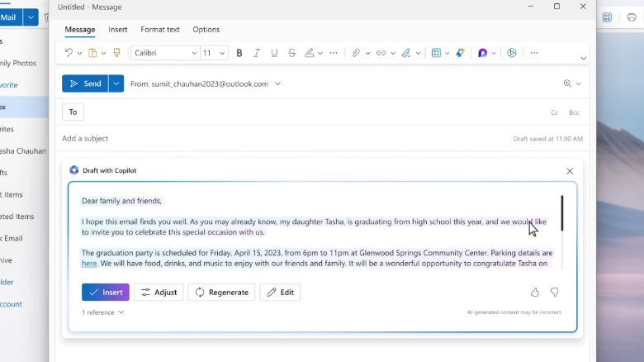Click Edit to modify the draft
Viewport: 644px width, 362px height.
tap(280, 292)
